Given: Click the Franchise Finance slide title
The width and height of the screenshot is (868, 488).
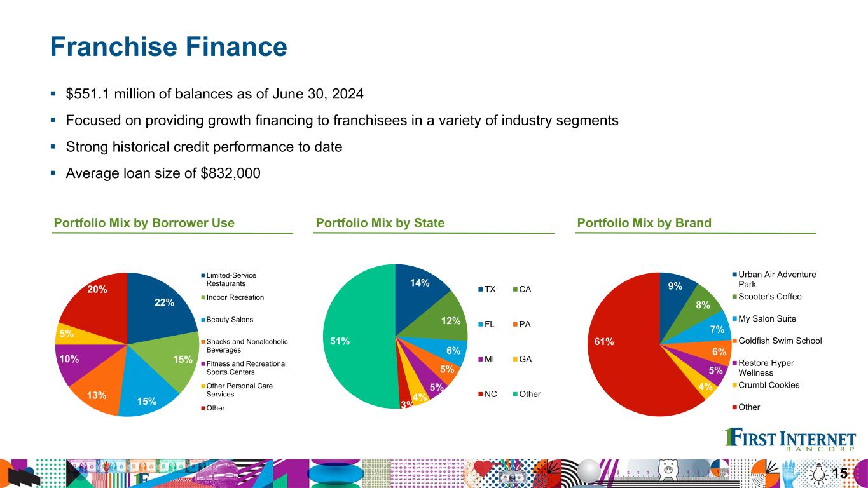Looking at the screenshot, I should pos(169,46).
